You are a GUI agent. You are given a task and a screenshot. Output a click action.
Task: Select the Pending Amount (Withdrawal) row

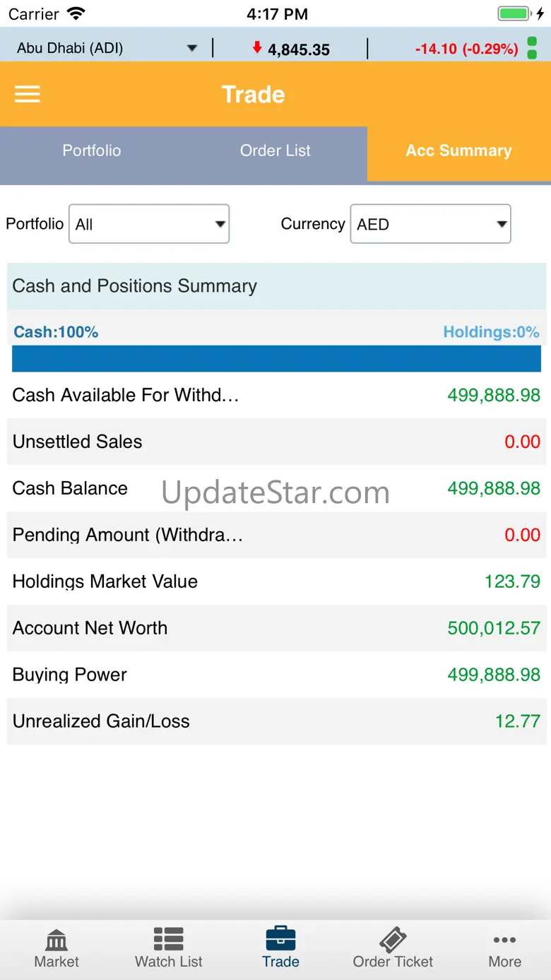tap(276, 535)
